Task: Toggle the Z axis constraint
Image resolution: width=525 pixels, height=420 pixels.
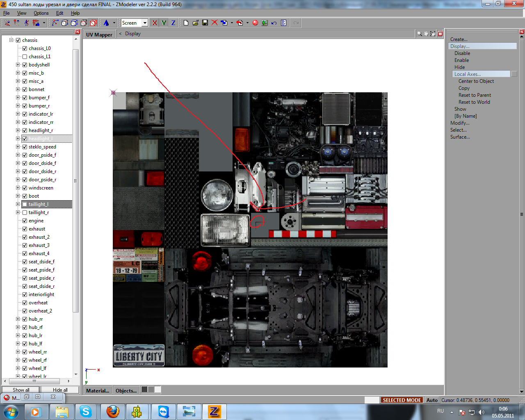Action: (173, 23)
